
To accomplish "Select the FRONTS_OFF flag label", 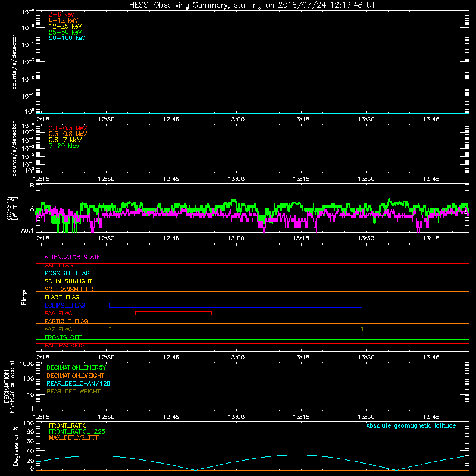I will (x=63, y=337).
